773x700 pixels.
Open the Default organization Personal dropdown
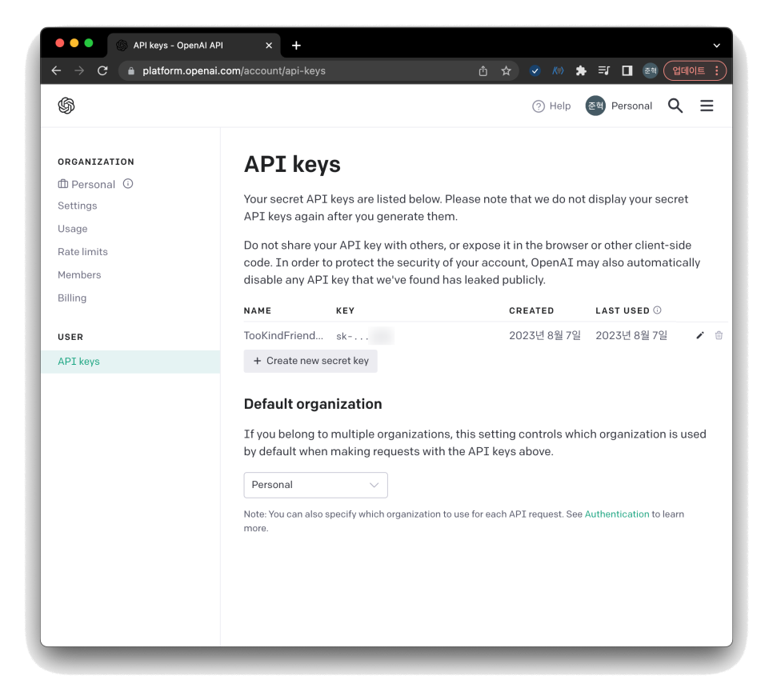315,485
